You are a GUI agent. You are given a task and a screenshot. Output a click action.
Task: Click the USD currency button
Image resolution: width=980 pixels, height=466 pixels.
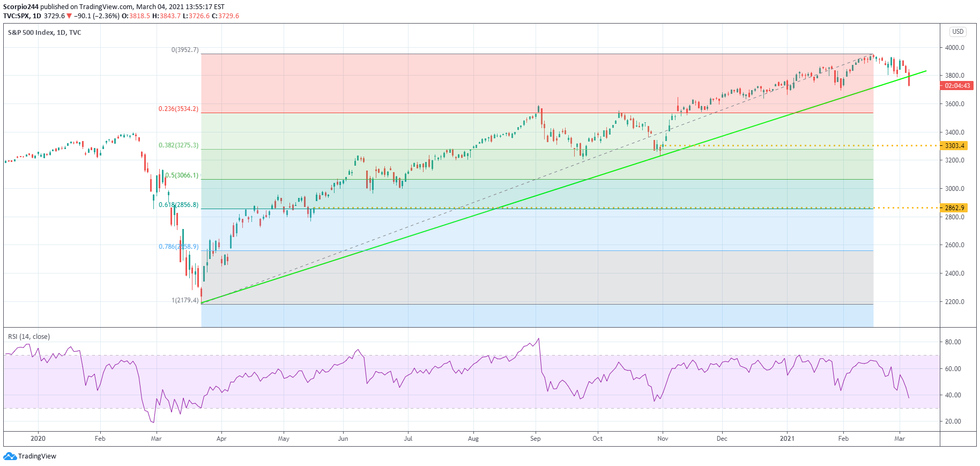(x=958, y=32)
